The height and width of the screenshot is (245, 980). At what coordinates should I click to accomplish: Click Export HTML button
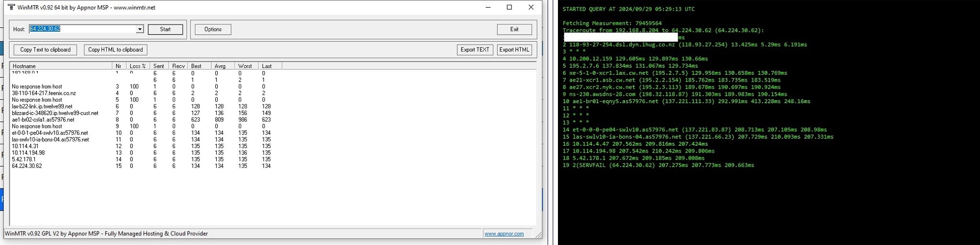(x=514, y=50)
